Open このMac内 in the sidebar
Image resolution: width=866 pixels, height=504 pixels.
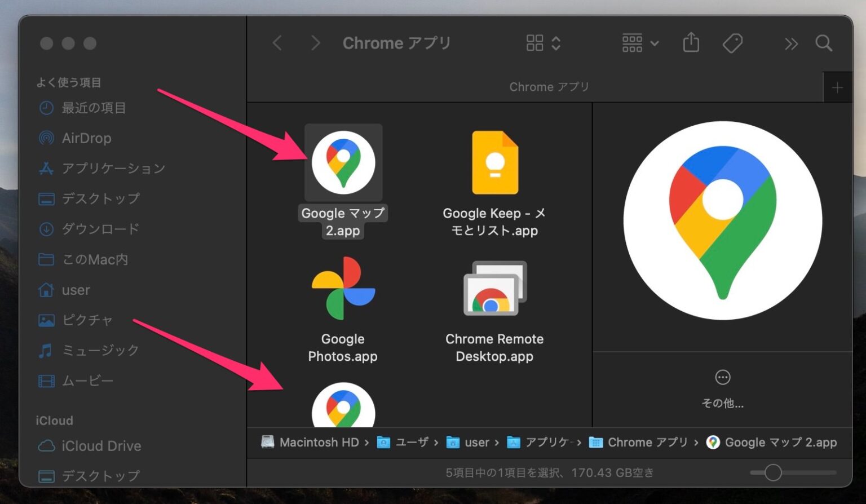(95, 259)
